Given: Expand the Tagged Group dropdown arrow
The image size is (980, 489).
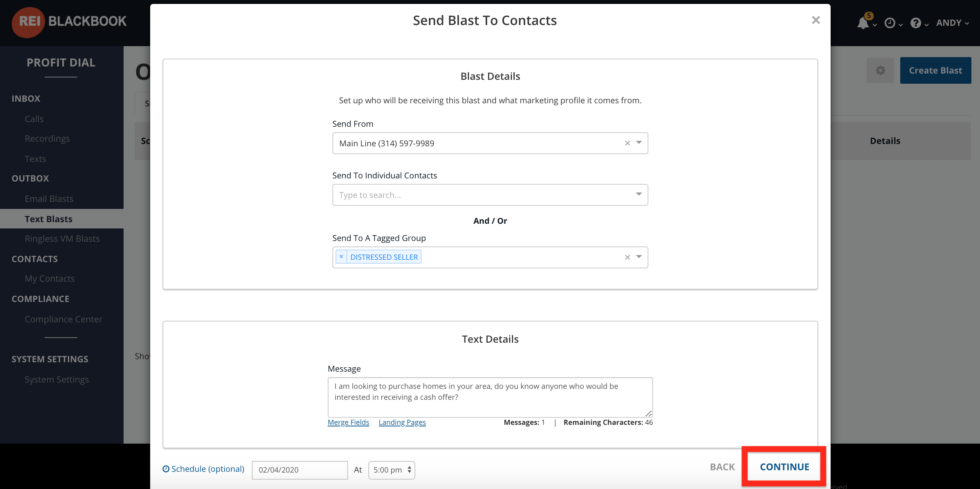Looking at the screenshot, I should coord(639,257).
